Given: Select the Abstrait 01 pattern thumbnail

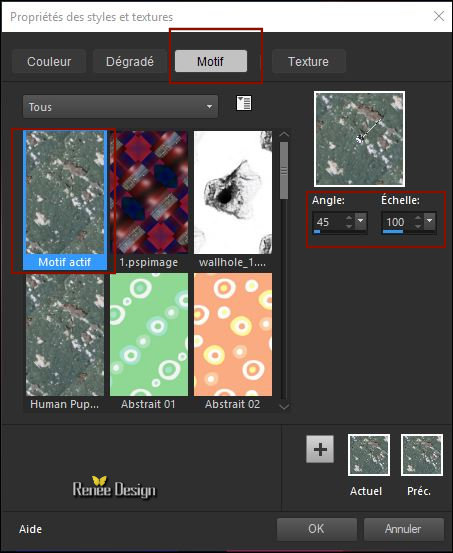Looking at the screenshot, I should coord(149,341).
